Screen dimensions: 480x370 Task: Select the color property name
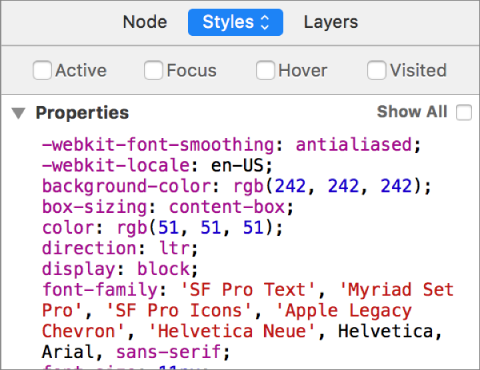tap(68, 228)
